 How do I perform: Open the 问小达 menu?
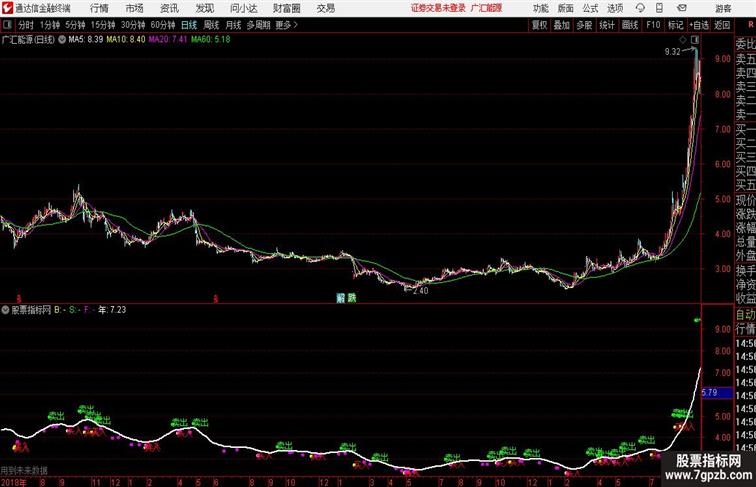[x=243, y=8]
